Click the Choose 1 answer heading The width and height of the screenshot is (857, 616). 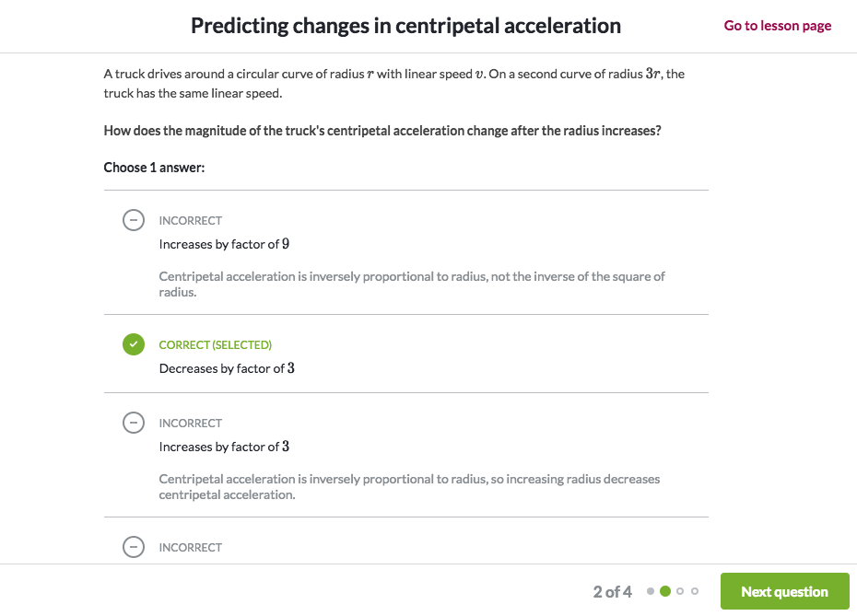coord(154,168)
